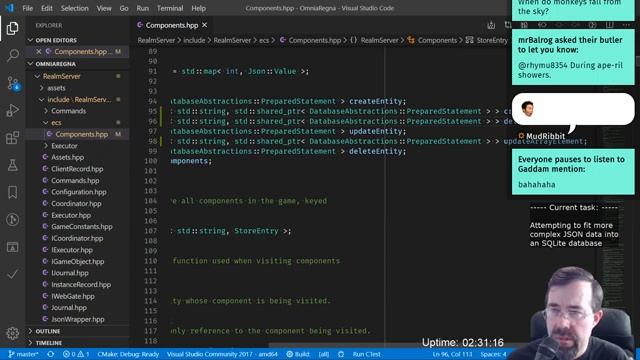This screenshot has height=360, width=640.
Task: Open the Help menu
Action: pyautogui.click(x=198, y=8)
